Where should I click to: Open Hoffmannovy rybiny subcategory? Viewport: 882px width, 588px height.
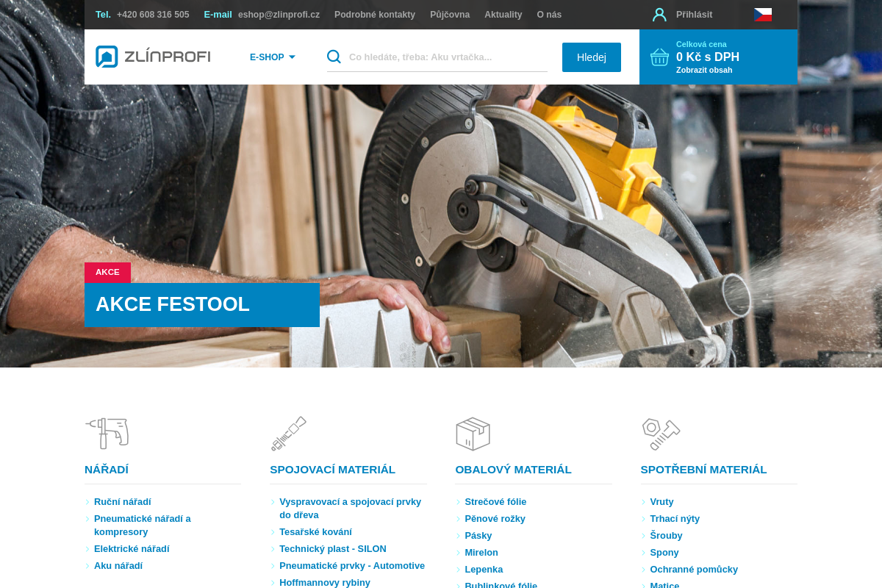click(x=325, y=583)
